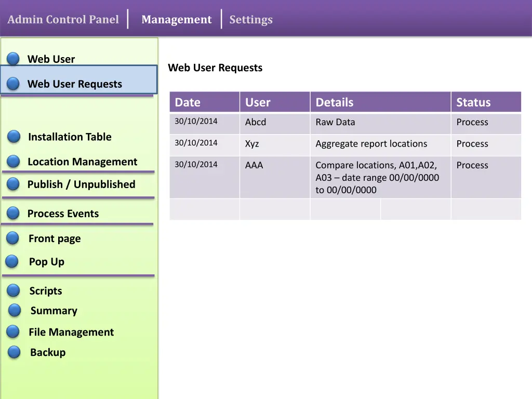532x399 pixels.
Task: Click the blue bullet next to Process Events
Action: pyautogui.click(x=14, y=213)
